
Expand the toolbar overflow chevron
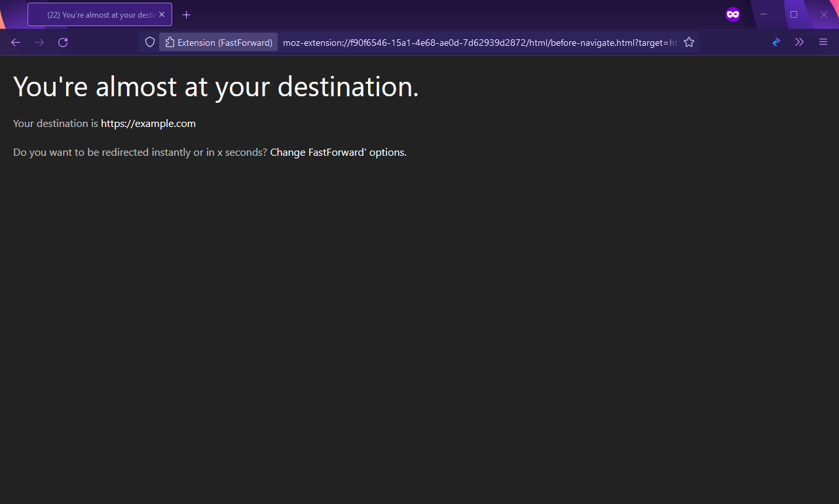[799, 42]
